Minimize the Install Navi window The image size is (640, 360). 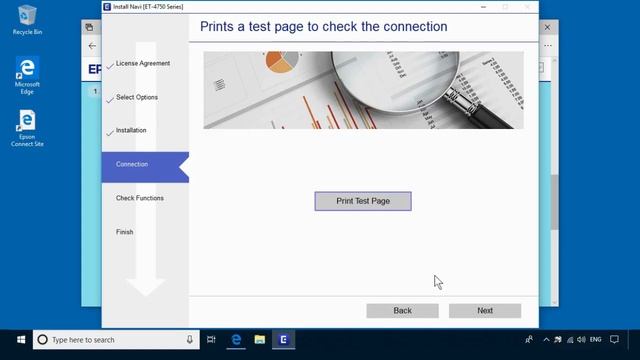tap(484, 7)
